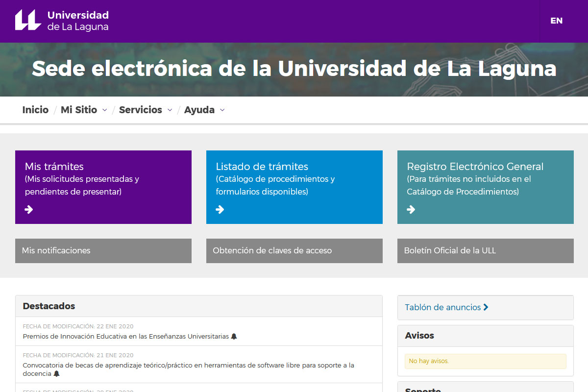Open Convocatoria de becas de aprendizaje link
This screenshot has width=588, height=392.
point(188,366)
